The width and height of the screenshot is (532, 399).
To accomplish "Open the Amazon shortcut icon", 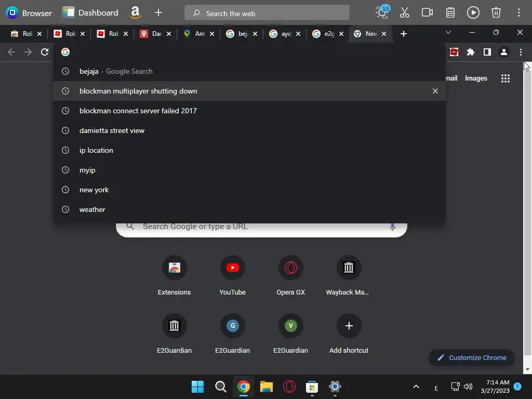I will click(135, 13).
